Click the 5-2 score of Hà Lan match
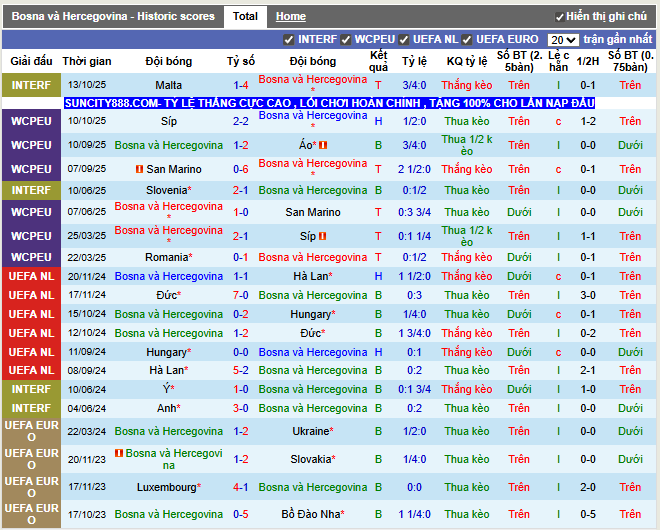Screen dimensions: 660x530 [241, 370]
